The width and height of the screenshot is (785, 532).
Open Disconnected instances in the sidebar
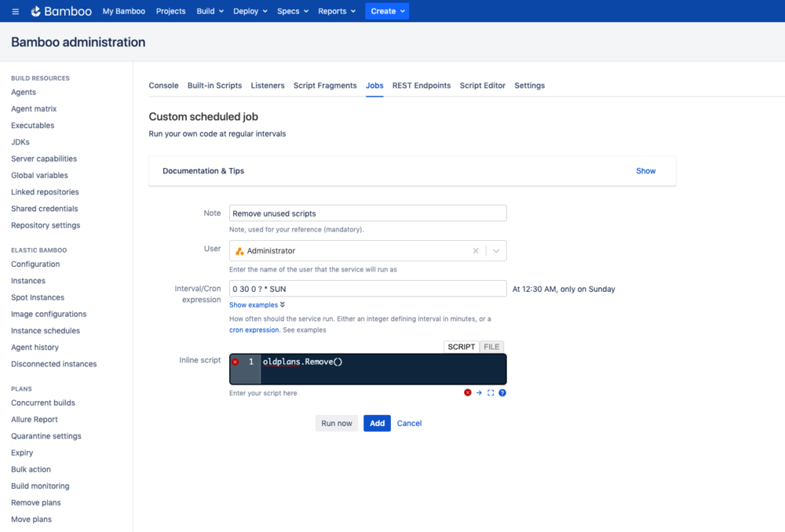click(x=54, y=364)
